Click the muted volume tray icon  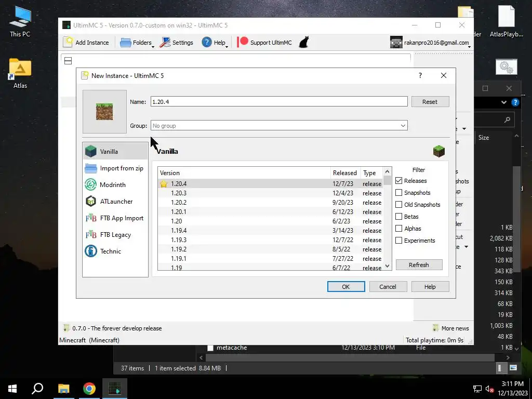pyautogui.click(x=489, y=389)
